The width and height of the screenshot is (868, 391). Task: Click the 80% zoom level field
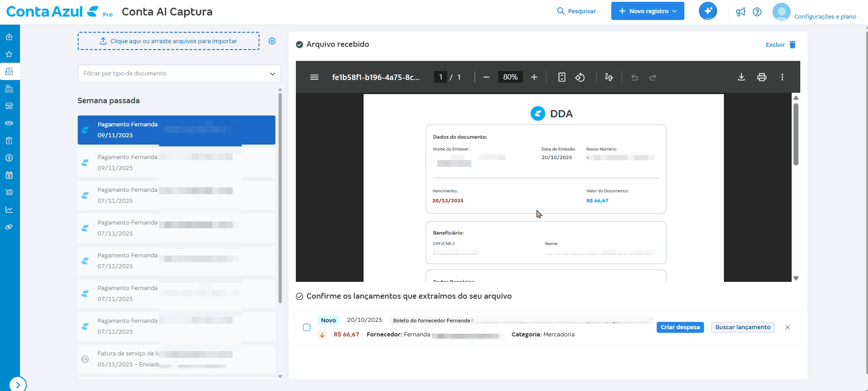point(510,77)
